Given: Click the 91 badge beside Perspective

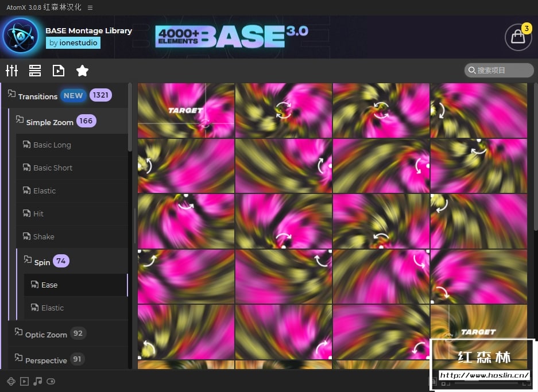Looking at the screenshot, I should [77, 359].
